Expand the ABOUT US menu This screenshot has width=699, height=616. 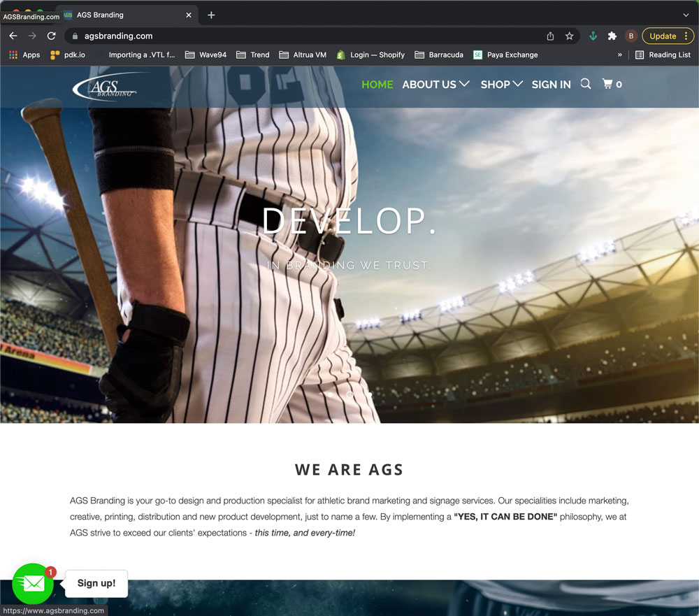tap(435, 85)
